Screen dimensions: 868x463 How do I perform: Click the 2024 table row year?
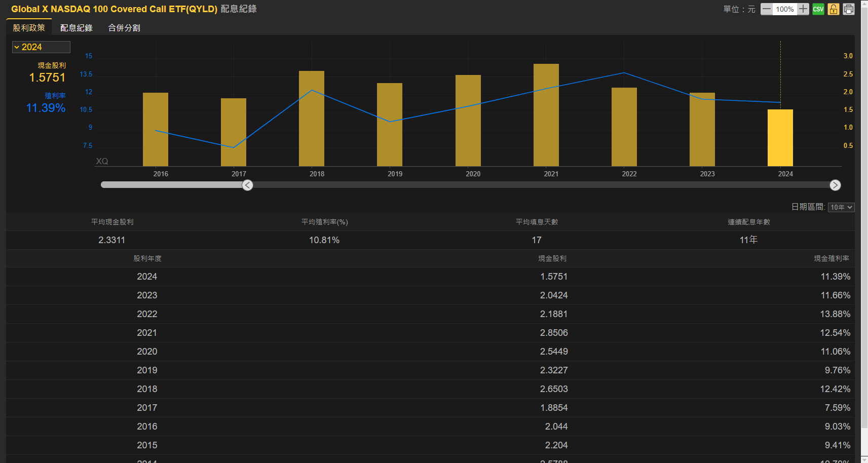tap(147, 277)
